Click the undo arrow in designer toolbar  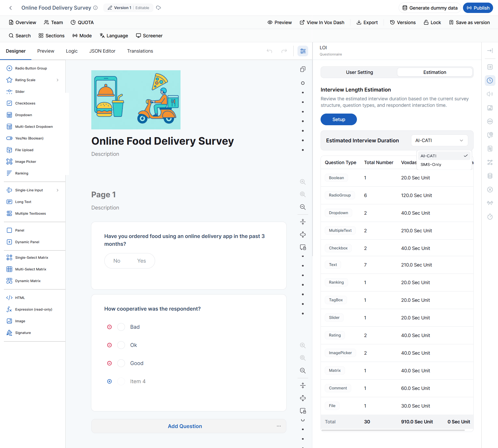click(x=269, y=51)
